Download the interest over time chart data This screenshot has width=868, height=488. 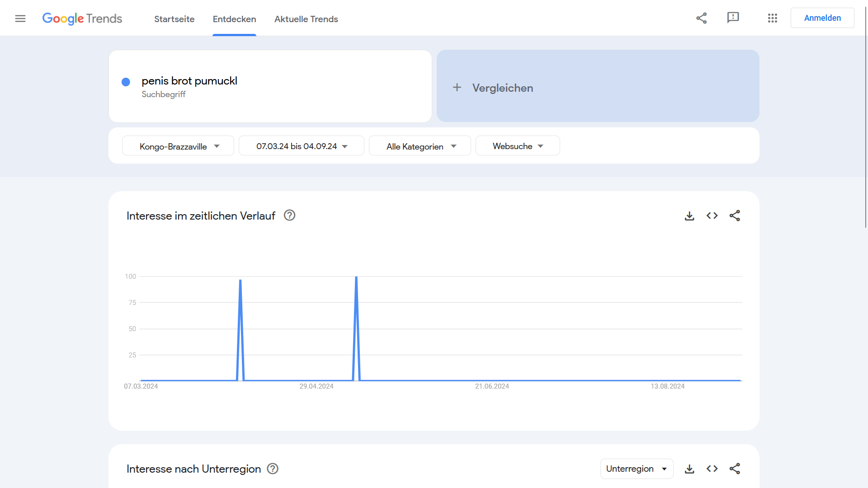point(689,216)
